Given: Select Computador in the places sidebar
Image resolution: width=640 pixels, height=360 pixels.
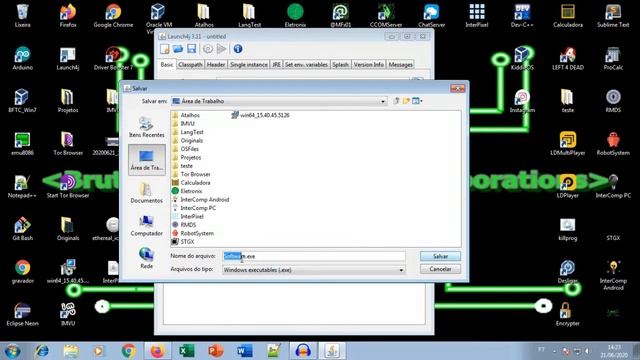Looking at the screenshot, I should coord(147,225).
